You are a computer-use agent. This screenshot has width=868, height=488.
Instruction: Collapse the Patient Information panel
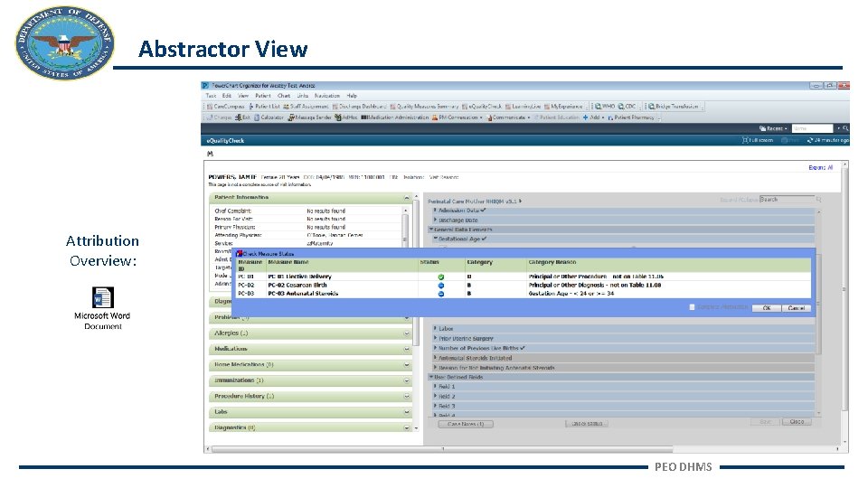point(407,198)
